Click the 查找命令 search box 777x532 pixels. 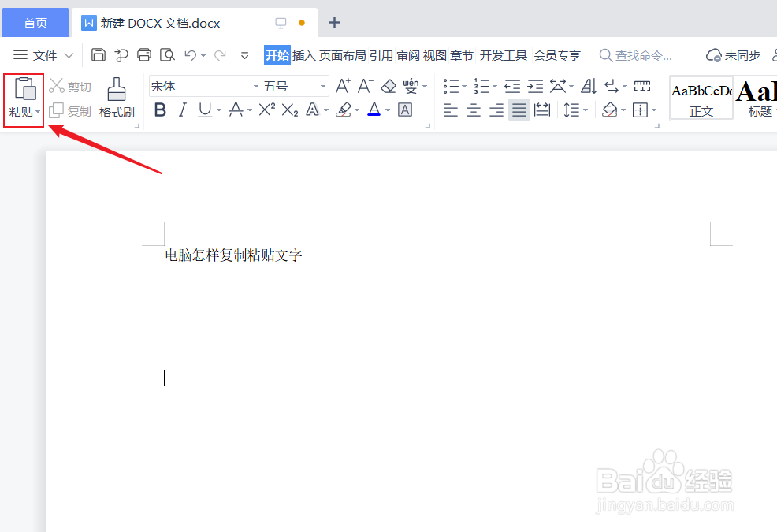[636, 55]
